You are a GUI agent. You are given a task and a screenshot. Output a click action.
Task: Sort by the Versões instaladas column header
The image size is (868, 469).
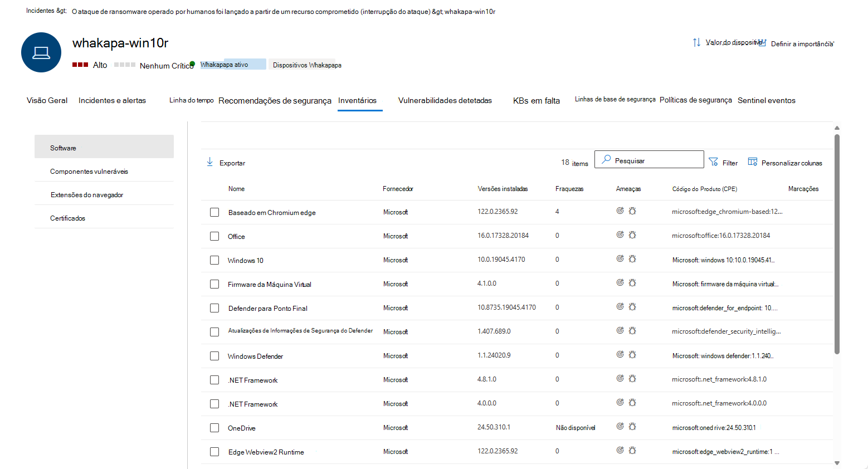click(503, 189)
